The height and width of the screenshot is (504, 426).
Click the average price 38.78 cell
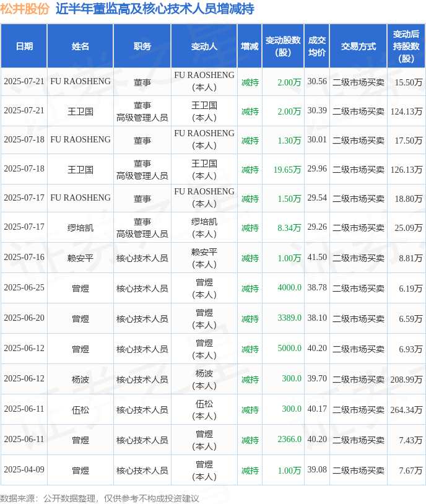[x=317, y=287]
